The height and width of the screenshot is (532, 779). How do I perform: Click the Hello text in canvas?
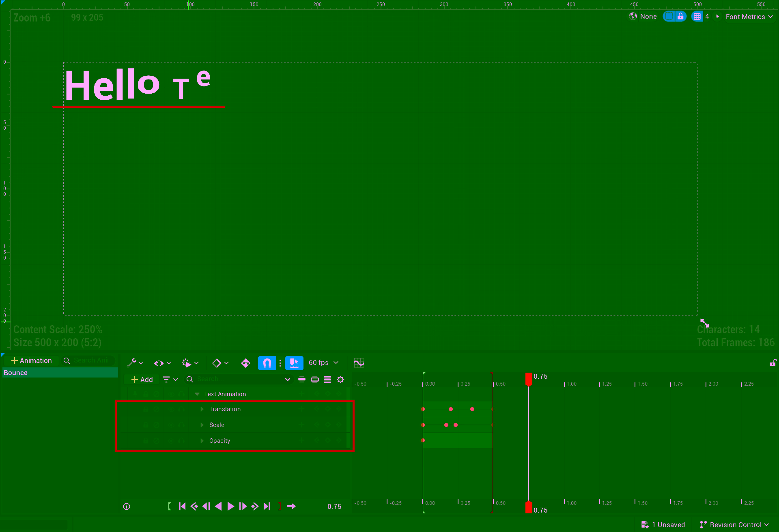tap(112, 84)
